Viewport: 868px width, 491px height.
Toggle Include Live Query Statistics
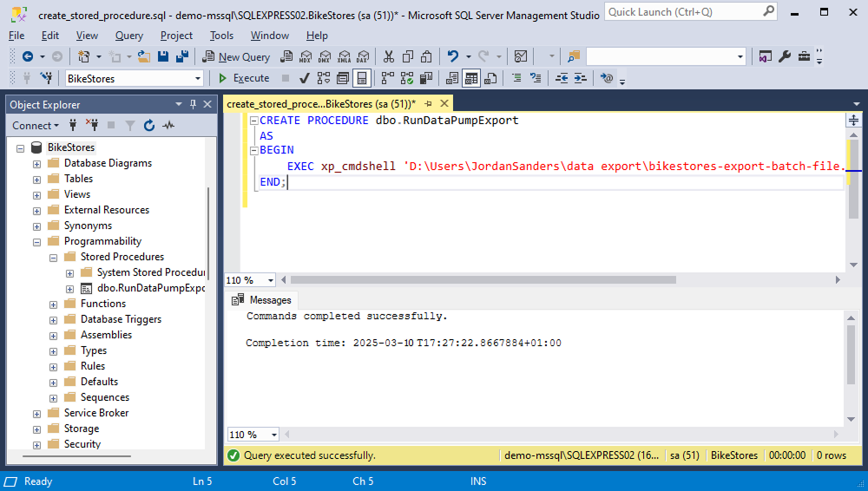(407, 79)
